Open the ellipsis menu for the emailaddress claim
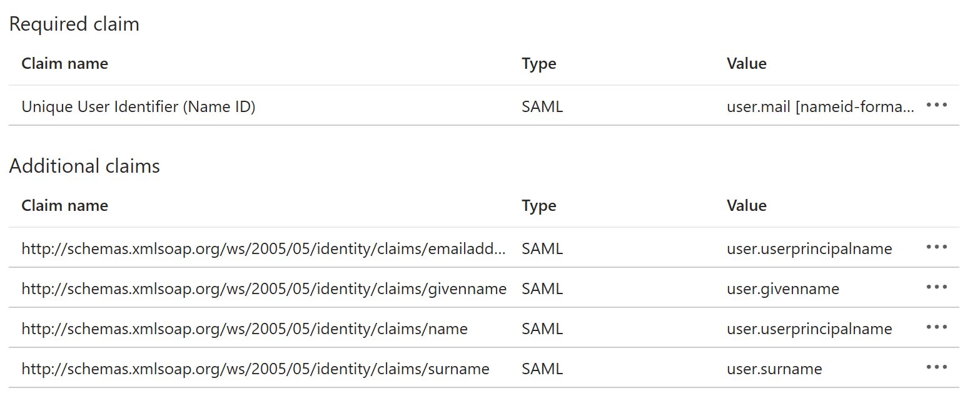This screenshot has width=980, height=408. (936, 248)
